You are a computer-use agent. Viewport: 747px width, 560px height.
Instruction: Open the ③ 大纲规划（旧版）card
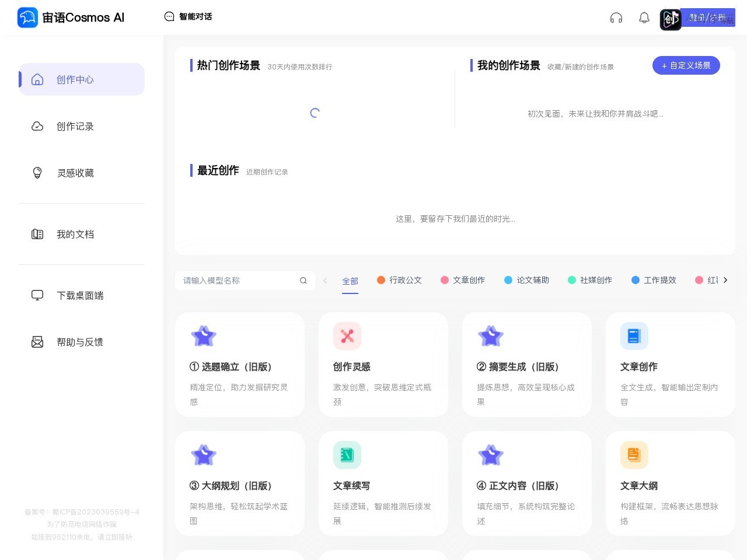(x=240, y=484)
